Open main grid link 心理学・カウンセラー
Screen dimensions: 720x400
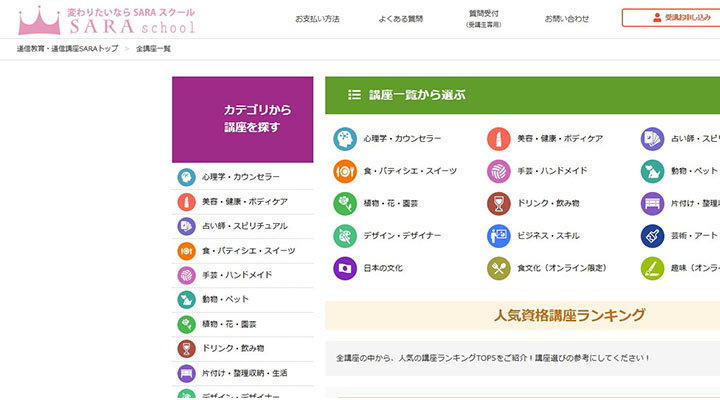pos(402,138)
